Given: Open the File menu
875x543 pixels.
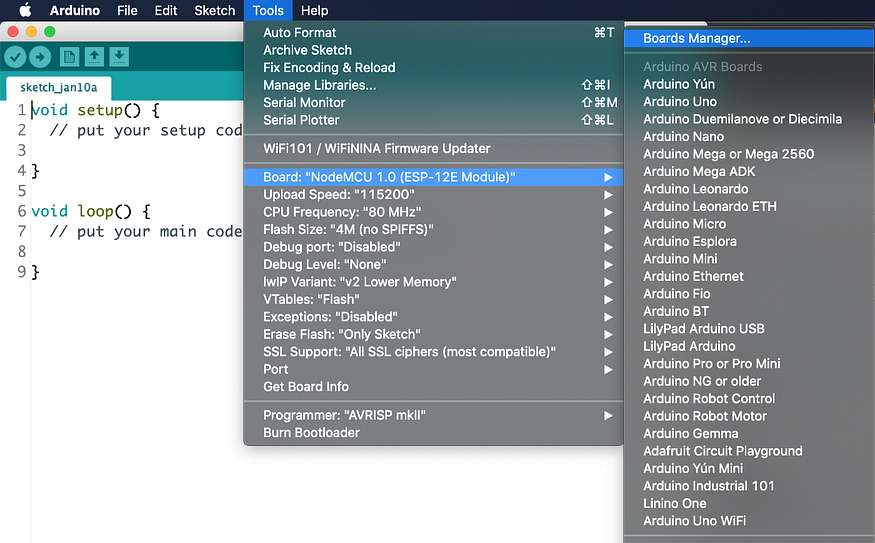Looking at the screenshot, I should pyautogui.click(x=127, y=10).
